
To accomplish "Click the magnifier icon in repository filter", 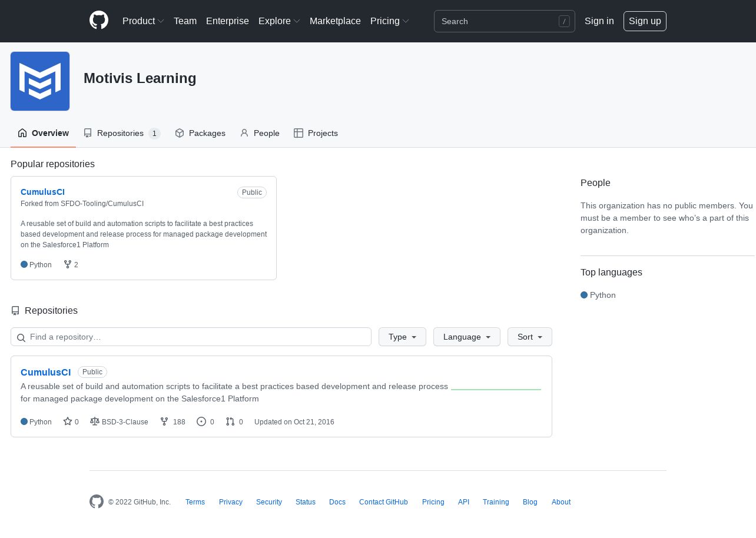I will pos(21,337).
